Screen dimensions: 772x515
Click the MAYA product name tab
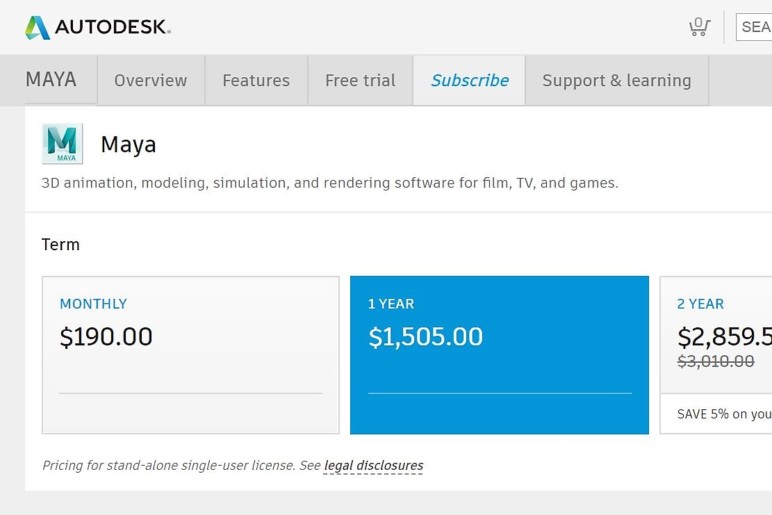(51, 80)
